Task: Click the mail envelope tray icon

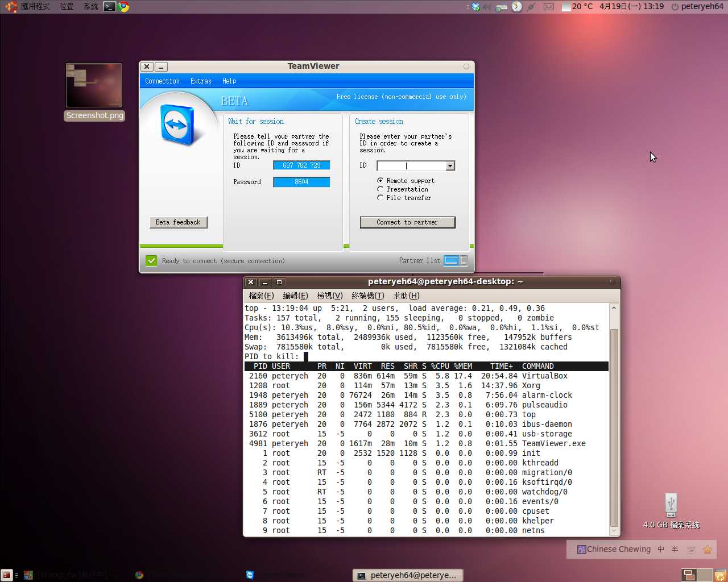Action: coord(548,7)
